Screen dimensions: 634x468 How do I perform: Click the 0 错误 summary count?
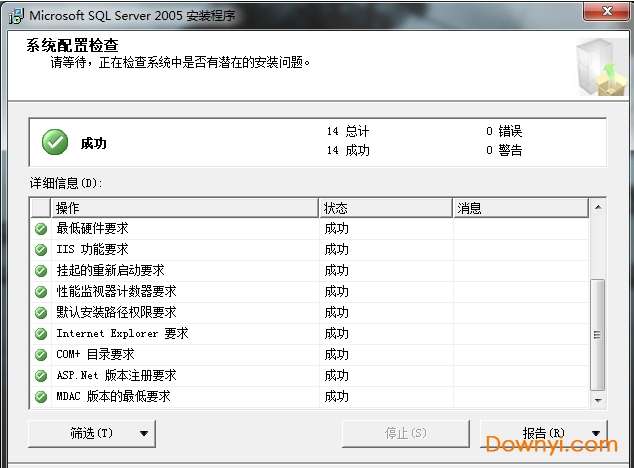point(504,131)
